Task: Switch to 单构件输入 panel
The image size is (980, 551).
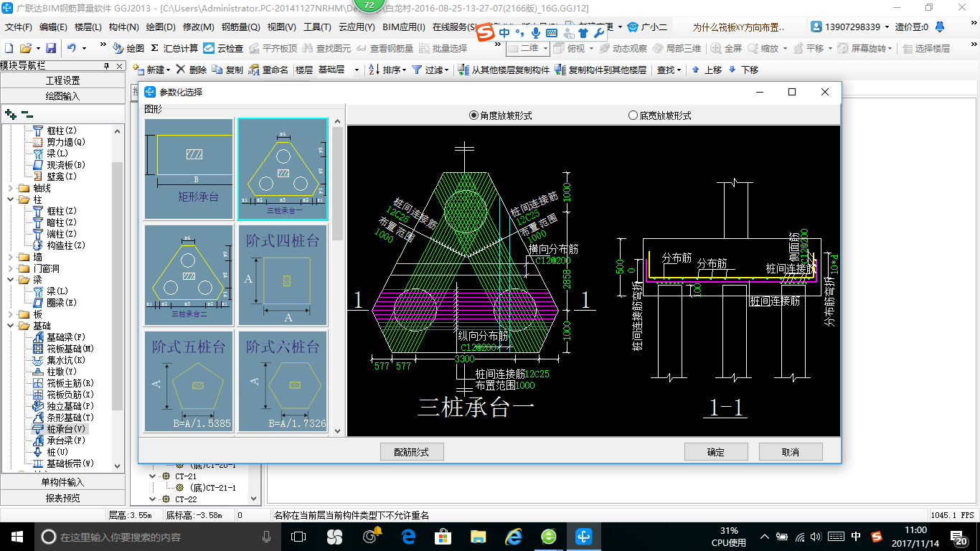Action: click(x=63, y=482)
